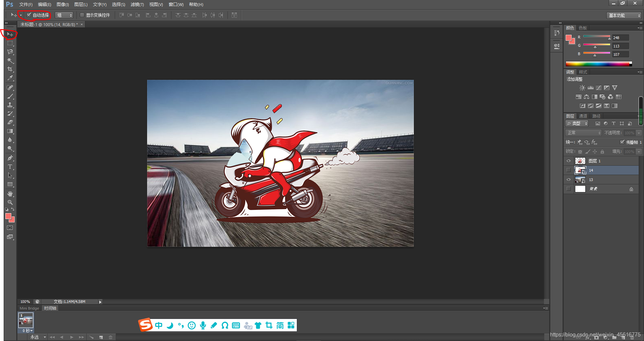Toggle 传播帧 1 checkbox
The height and width of the screenshot is (341, 644).
pyautogui.click(x=622, y=142)
